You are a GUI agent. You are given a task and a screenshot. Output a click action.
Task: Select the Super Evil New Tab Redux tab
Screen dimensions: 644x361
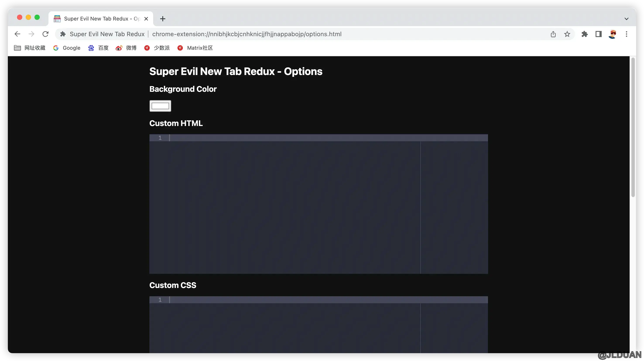click(101, 19)
